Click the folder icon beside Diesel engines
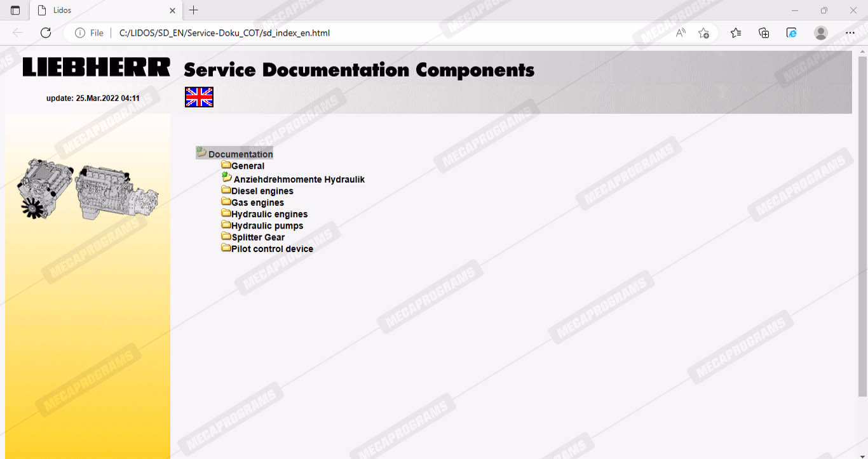868x459 pixels. (x=226, y=190)
